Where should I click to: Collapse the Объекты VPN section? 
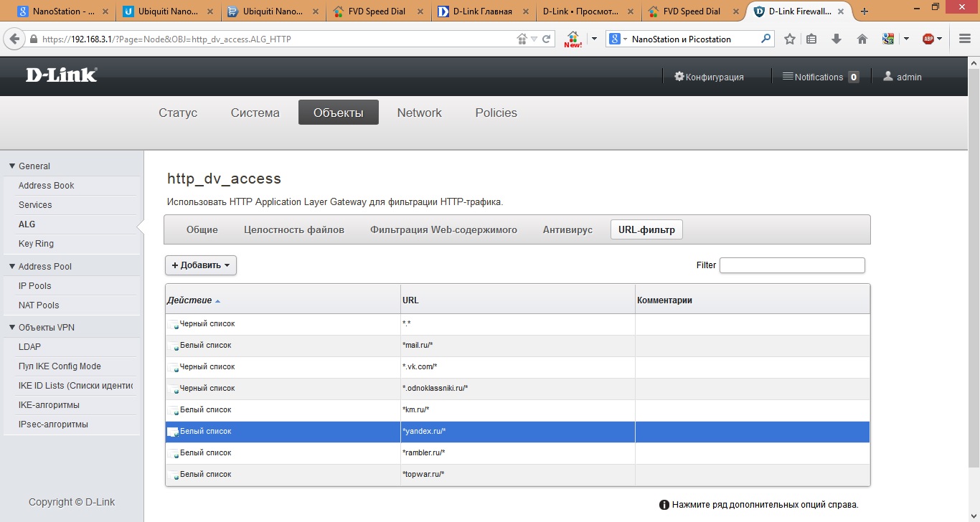(x=12, y=328)
